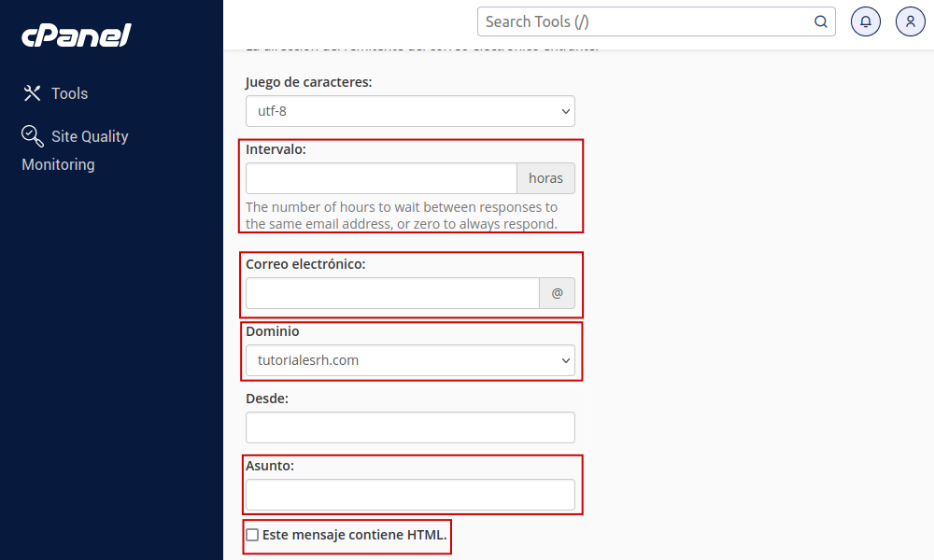Click the wrench icon beside Tools
934x560 pixels.
pos(33,93)
